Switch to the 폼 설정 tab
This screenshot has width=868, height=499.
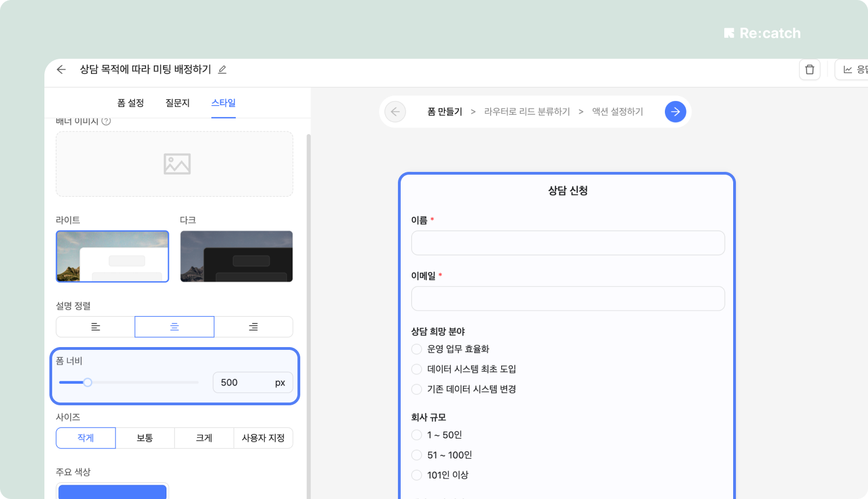pyautogui.click(x=130, y=103)
